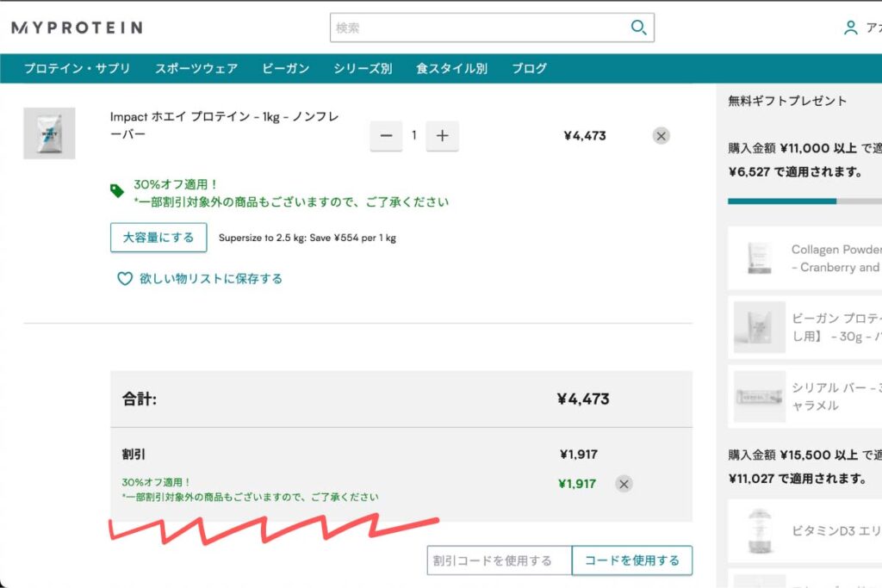The height and width of the screenshot is (588, 882).
Task: Open the ビーガン menu
Action: [286, 69]
